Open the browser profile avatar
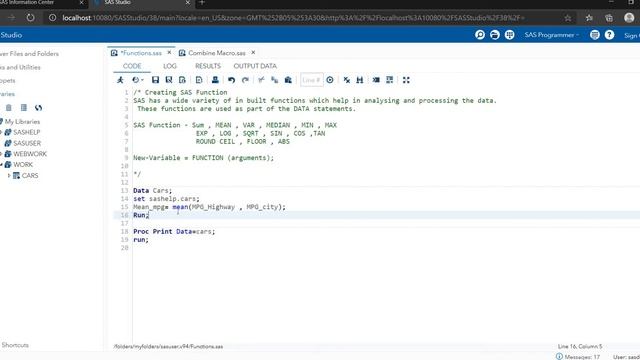The width and height of the screenshot is (640, 360). pos(629,18)
